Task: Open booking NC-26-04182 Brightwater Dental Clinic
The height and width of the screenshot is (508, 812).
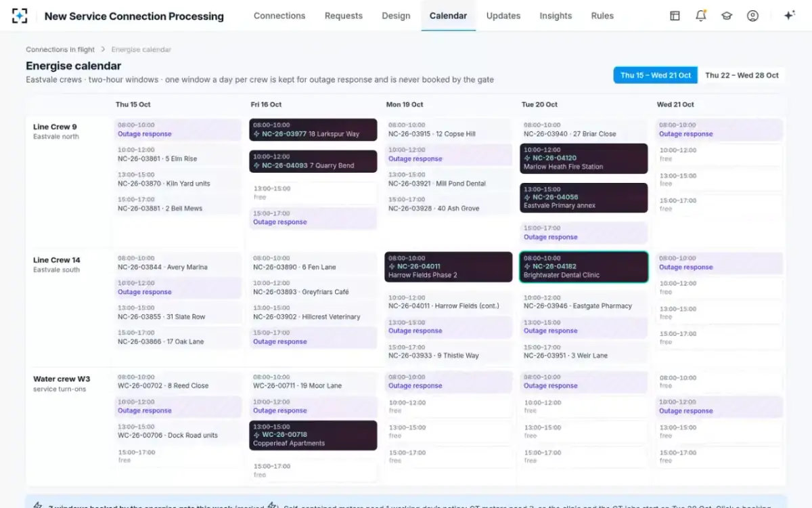Action: pos(584,267)
